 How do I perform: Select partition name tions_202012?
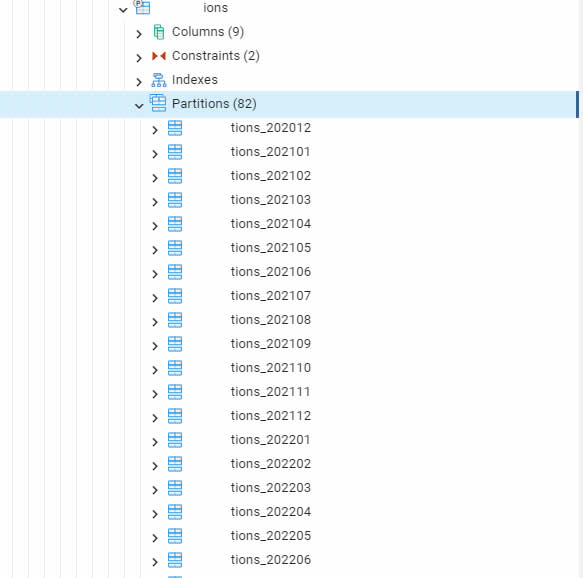(271, 128)
